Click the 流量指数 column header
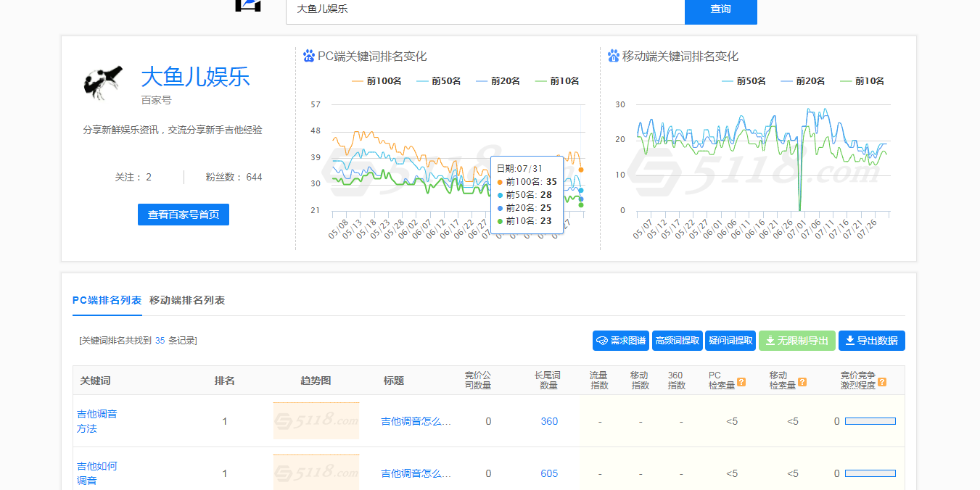980x490 pixels. (599, 381)
